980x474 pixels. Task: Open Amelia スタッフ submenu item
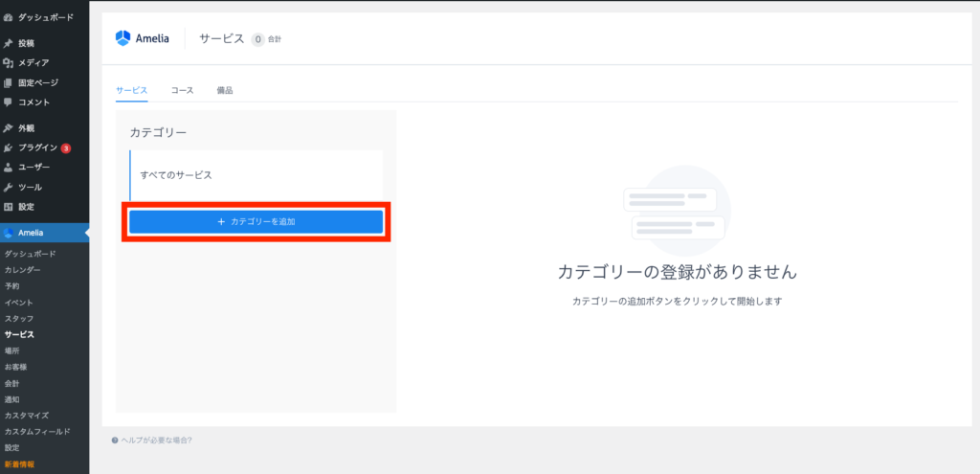pyautogui.click(x=19, y=318)
